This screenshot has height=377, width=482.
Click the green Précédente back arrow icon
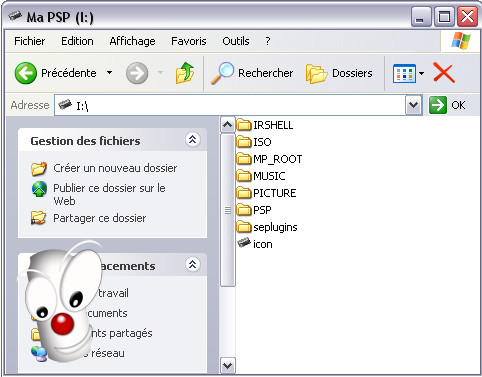tap(25, 73)
